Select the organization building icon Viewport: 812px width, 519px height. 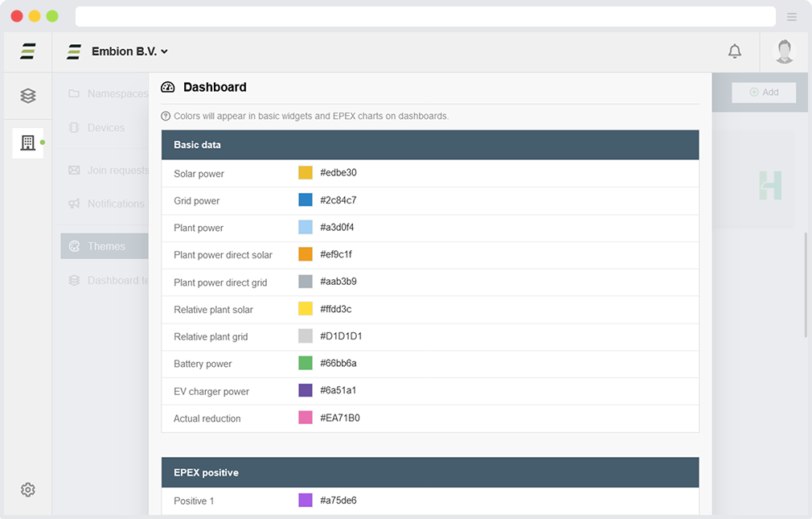28,143
